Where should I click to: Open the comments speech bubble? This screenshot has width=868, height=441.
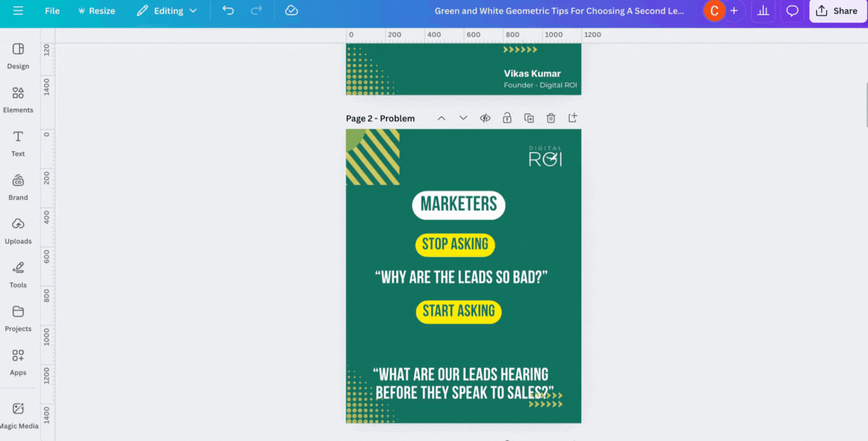(792, 10)
